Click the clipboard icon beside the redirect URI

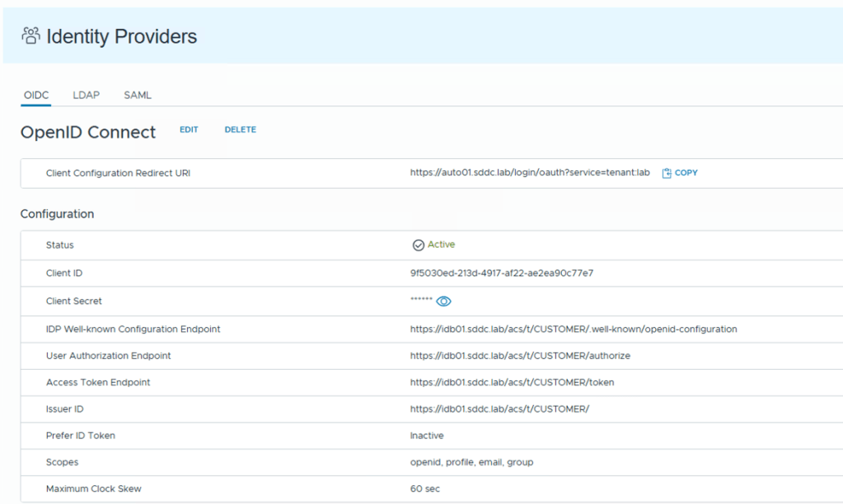pos(667,173)
